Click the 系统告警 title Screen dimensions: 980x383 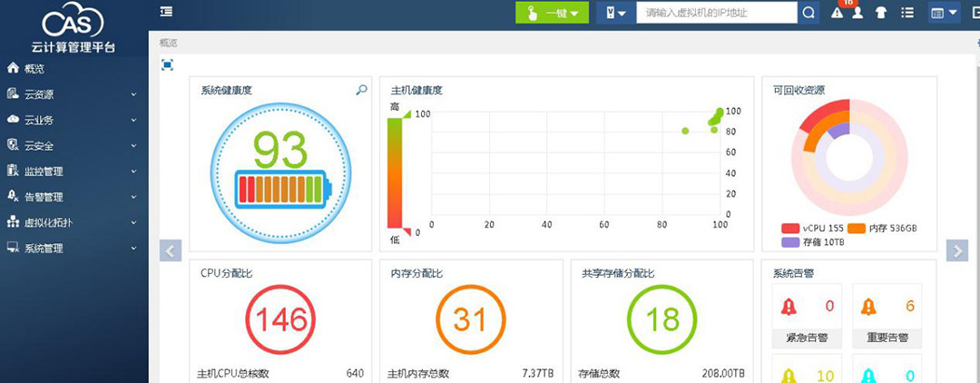click(x=793, y=273)
